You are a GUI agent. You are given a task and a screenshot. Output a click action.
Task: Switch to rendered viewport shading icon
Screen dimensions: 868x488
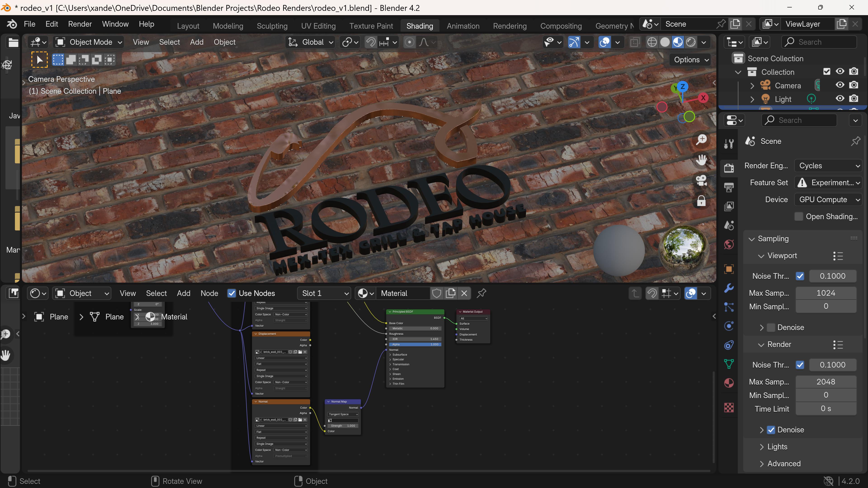coord(691,42)
